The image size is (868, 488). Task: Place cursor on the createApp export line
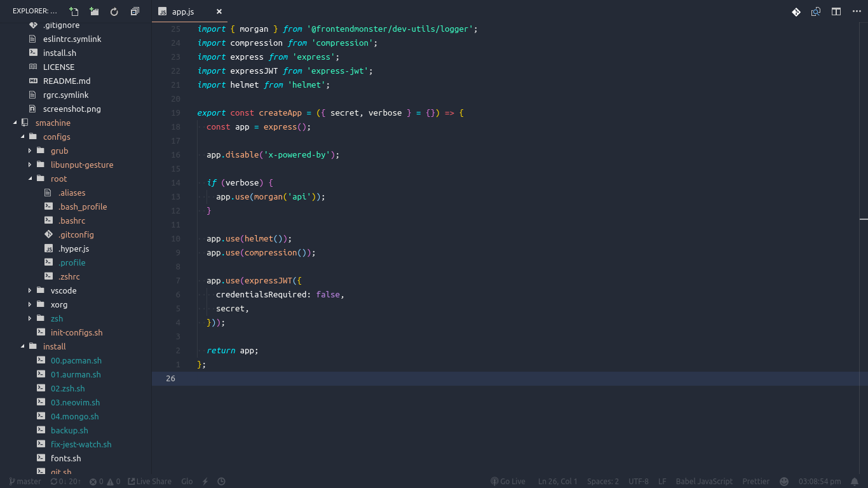tap(330, 113)
